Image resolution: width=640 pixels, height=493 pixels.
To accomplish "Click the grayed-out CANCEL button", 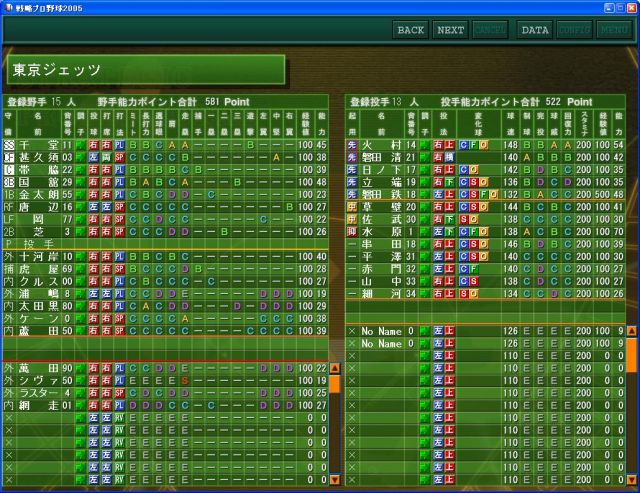I will pos(490,30).
